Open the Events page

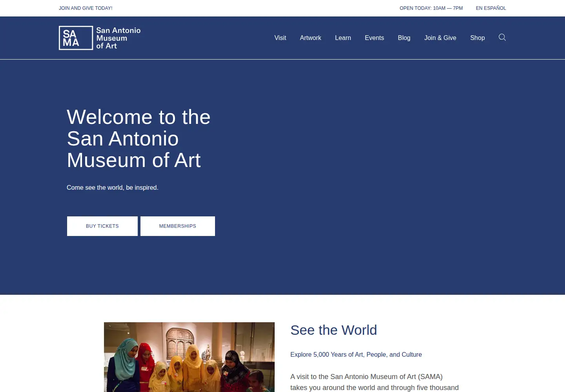point(374,38)
